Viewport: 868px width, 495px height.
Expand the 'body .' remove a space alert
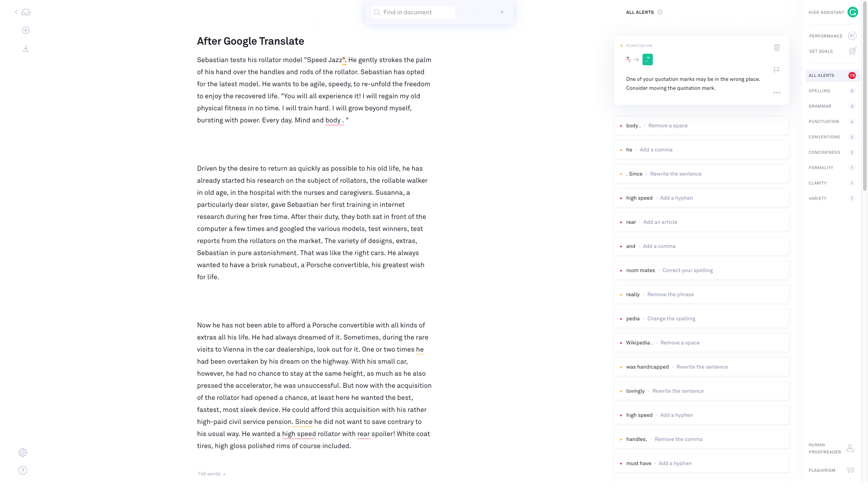click(x=701, y=126)
